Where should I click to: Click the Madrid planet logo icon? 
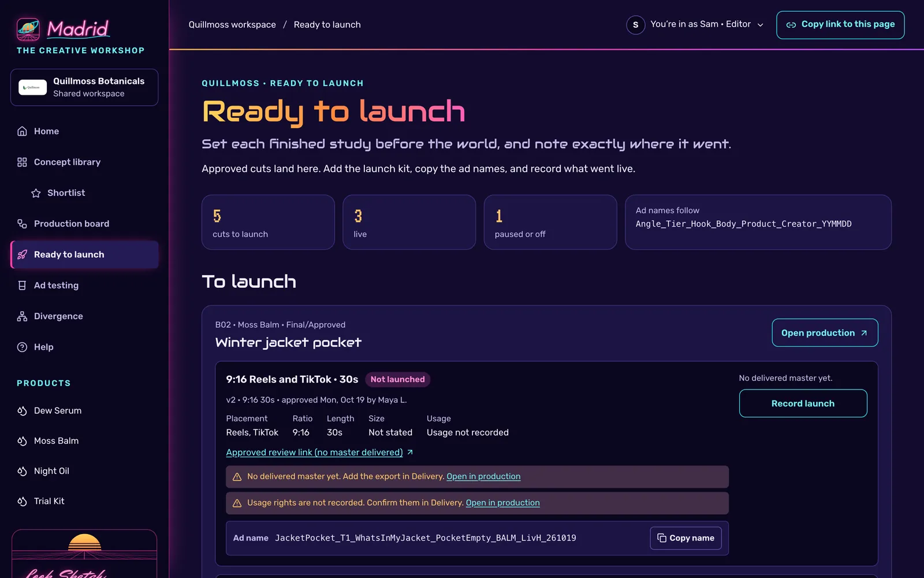click(28, 29)
